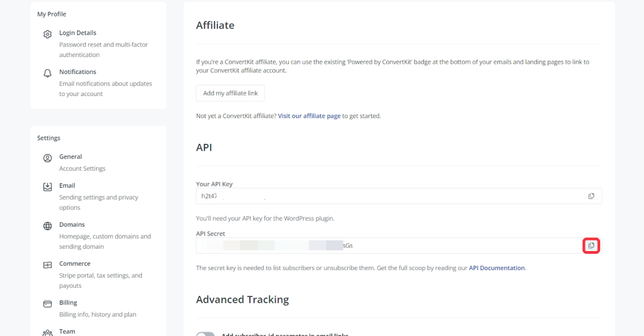Viewport: 644px width, 336px height.
Task: Open the Visit our affiliate page link
Action: tap(309, 116)
